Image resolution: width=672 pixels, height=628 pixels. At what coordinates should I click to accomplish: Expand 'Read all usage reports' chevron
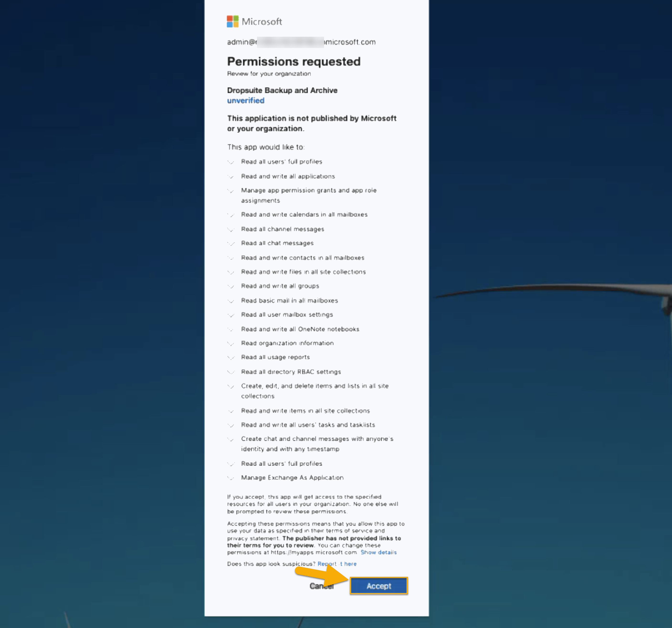pyautogui.click(x=231, y=358)
